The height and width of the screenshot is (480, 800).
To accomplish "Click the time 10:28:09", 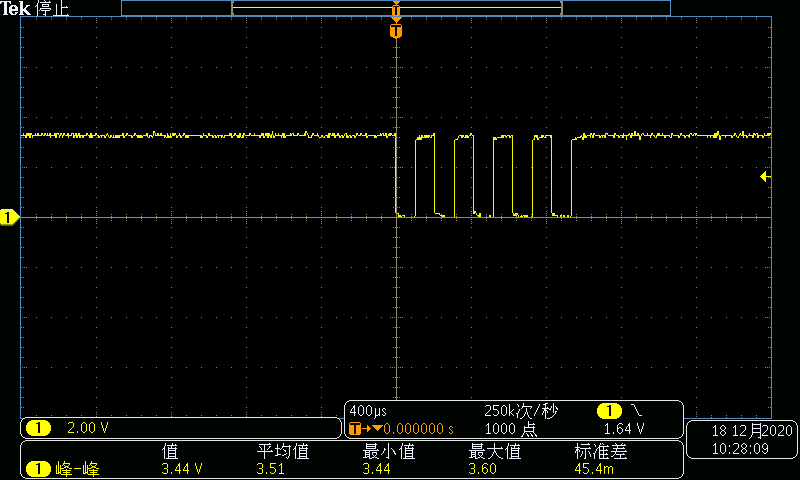I will pos(740,449).
